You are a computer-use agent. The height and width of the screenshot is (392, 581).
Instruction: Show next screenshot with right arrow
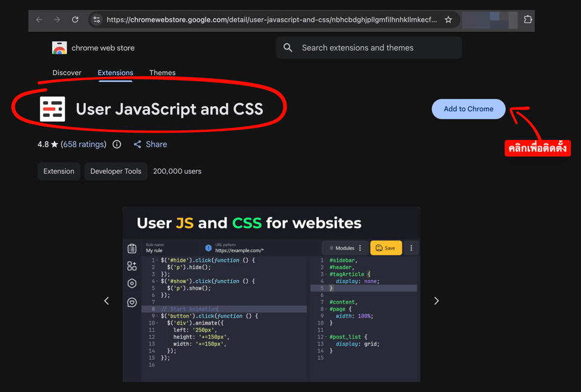click(x=436, y=301)
